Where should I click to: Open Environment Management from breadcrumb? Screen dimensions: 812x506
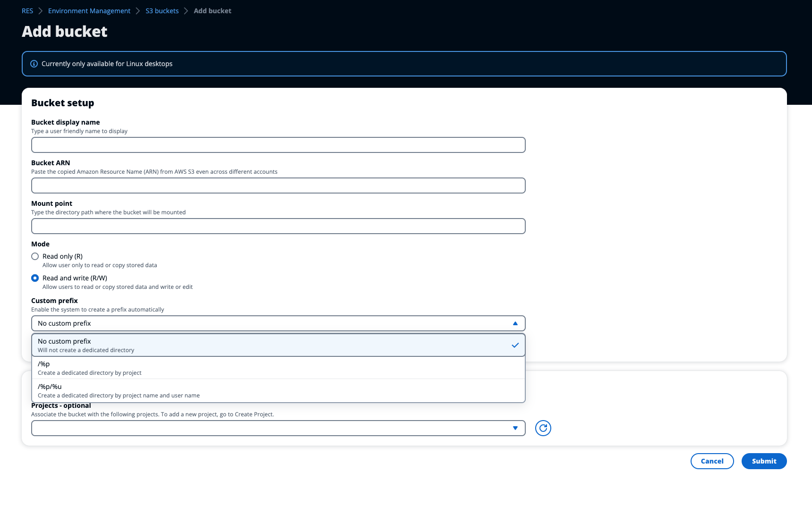[89, 10]
